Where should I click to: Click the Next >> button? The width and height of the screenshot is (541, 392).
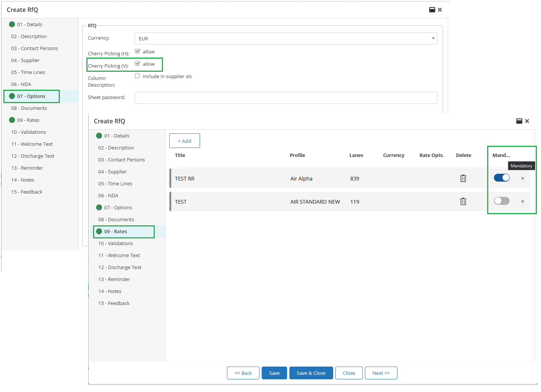(x=381, y=373)
